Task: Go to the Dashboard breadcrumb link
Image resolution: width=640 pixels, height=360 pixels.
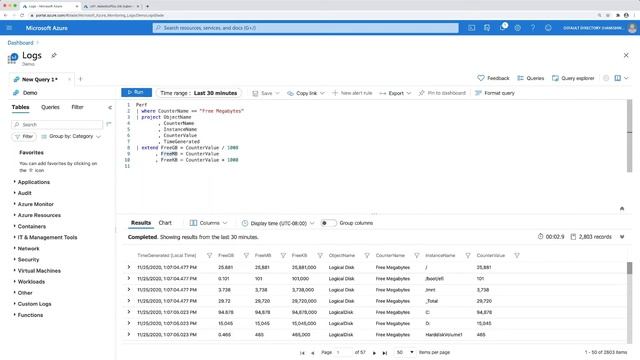Action: click(20, 43)
